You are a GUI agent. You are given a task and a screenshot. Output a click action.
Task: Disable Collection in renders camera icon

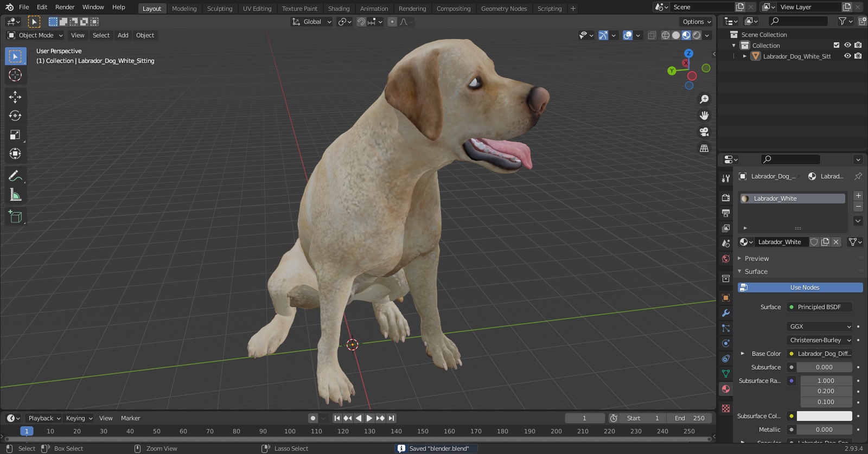858,45
